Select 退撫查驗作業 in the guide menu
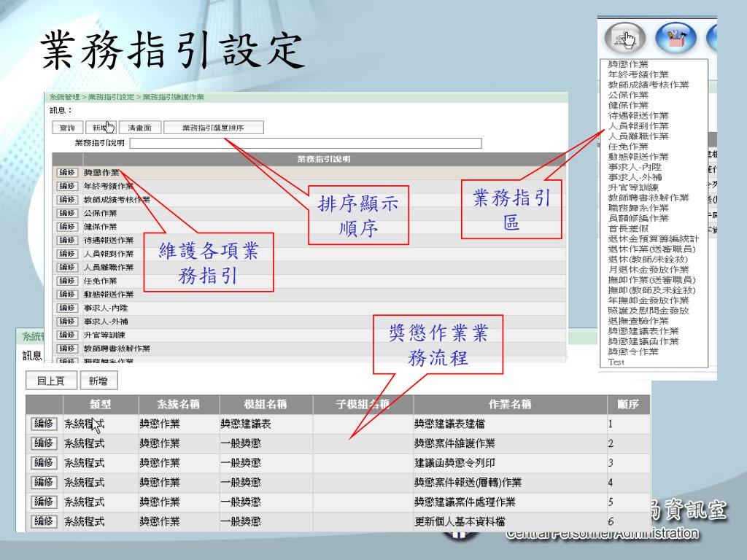747x560 pixels. pyautogui.click(x=638, y=321)
